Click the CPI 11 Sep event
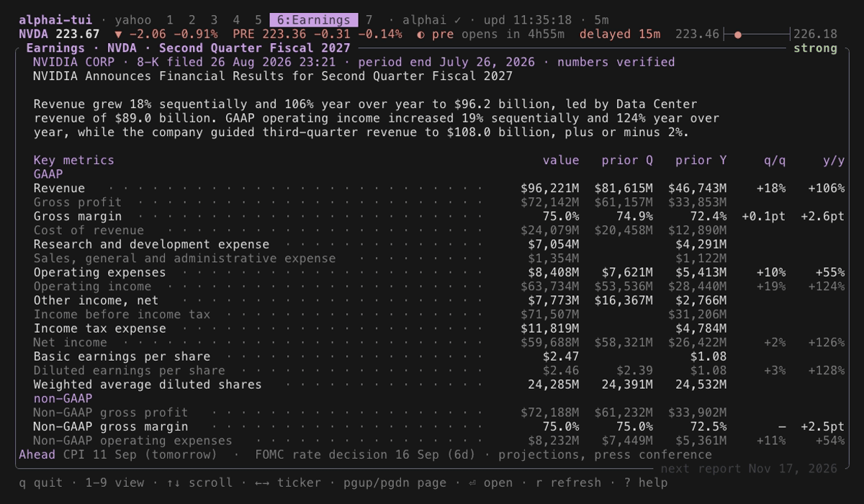This screenshot has height=504, width=864. point(140,455)
